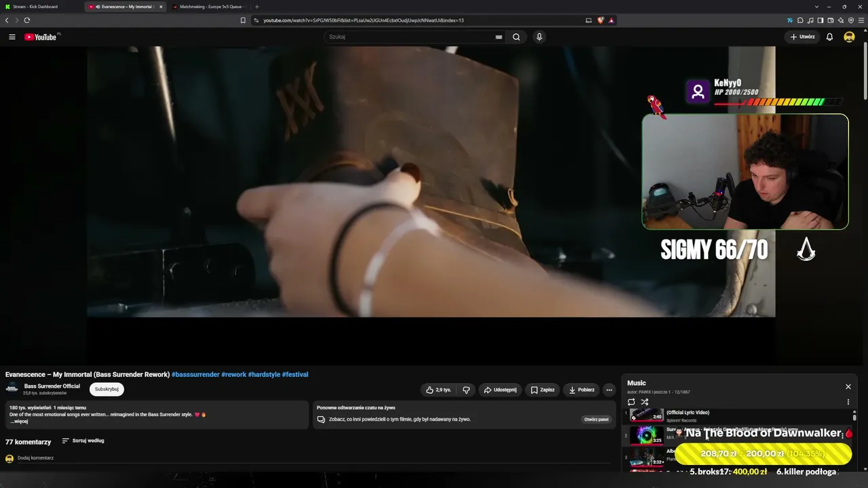Click the YouTube search magnifier button
Image resolution: width=868 pixels, height=488 pixels.
click(x=516, y=37)
